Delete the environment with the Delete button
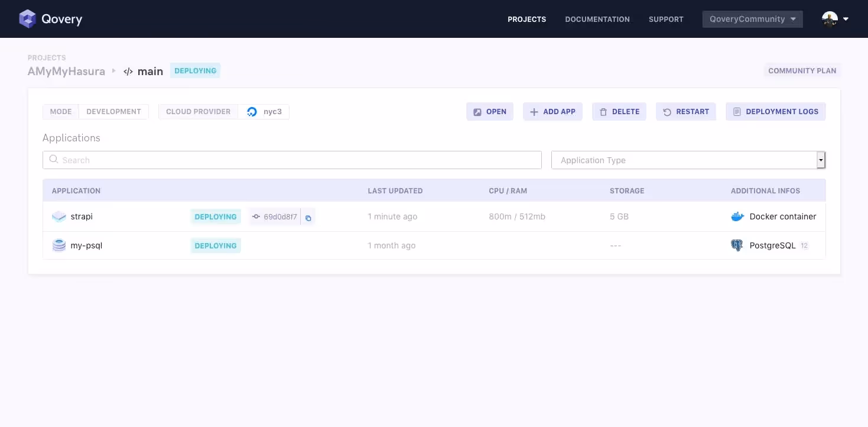This screenshot has width=868, height=427. coord(619,112)
